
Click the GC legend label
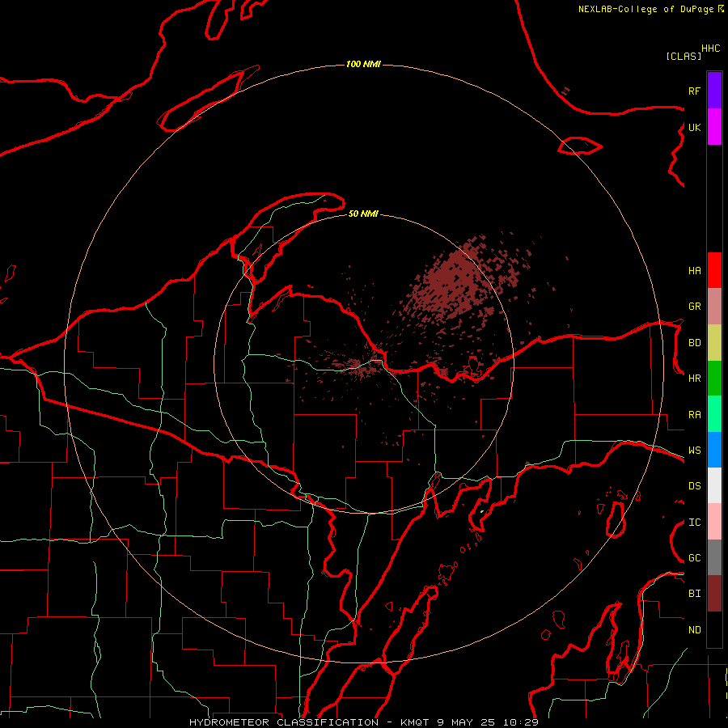(x=695, y=558)
